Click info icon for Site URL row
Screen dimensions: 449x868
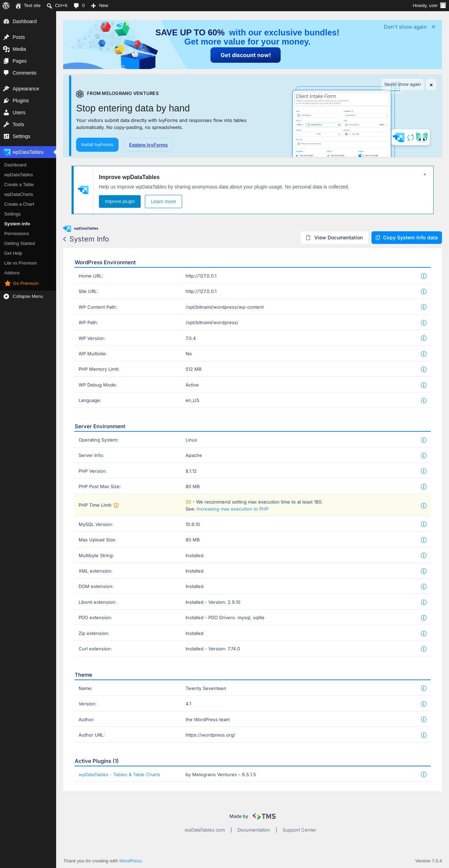point(424,292)
